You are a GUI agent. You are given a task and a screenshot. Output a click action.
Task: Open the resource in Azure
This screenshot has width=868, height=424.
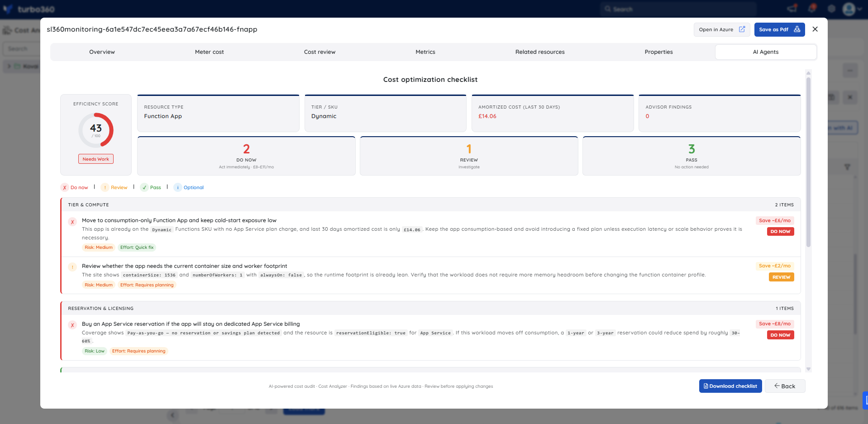pos(721,29)
